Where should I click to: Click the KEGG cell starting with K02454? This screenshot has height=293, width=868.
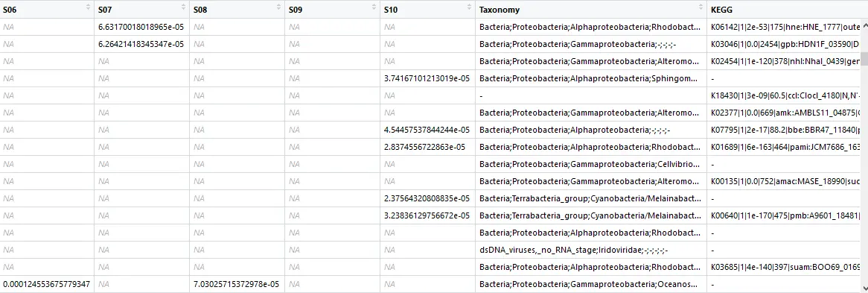[x=785, y=61]
